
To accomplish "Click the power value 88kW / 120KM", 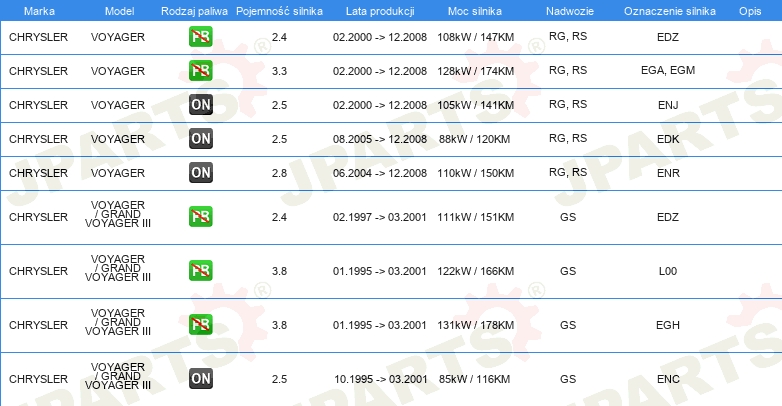I will (474, 139).
